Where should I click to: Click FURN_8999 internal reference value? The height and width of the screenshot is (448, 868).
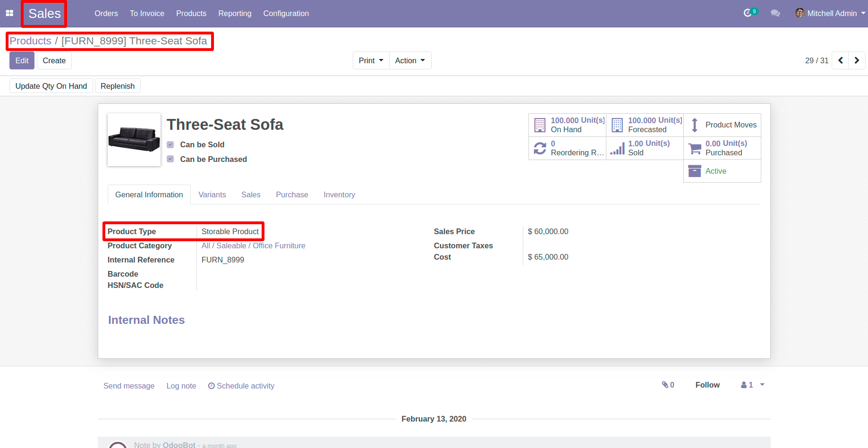click(223, 260)
